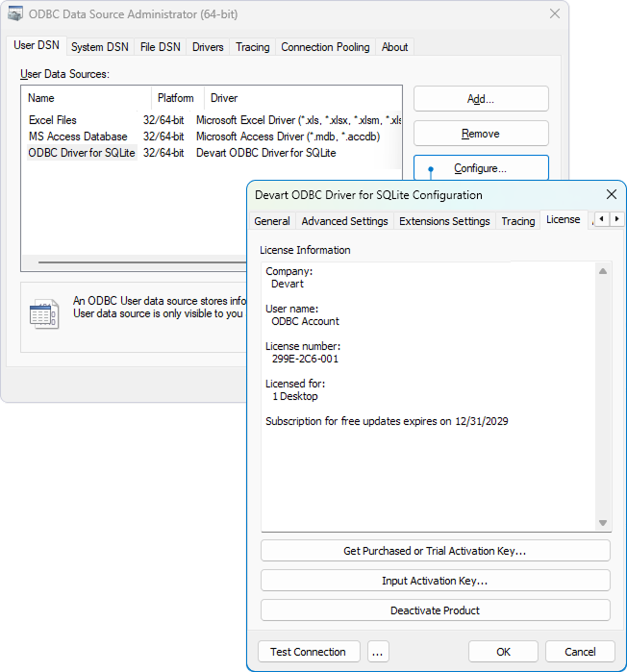The width and height of the screenshot is (627, 672).
Task: Open the System DSN tab
Action: [100, 47]
